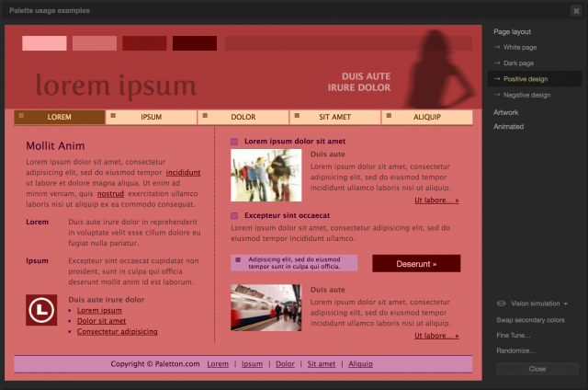
Task: Follow Ut labore link under train photo
Action: [x=436, y=336]
